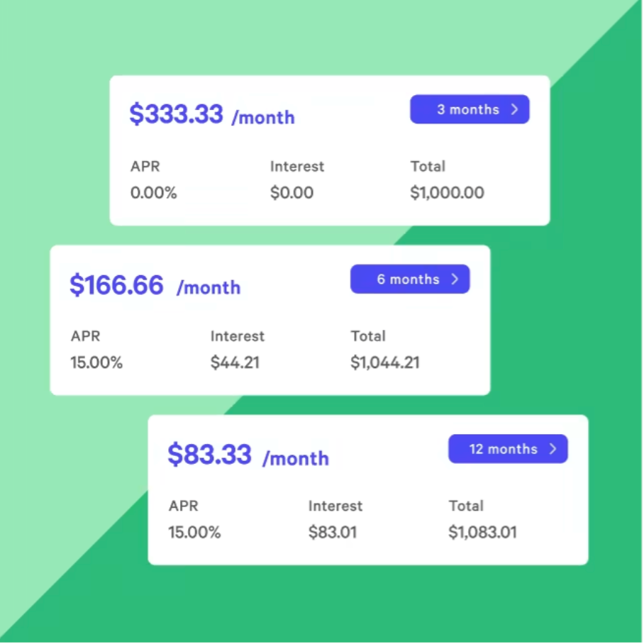Click the chevron on the 12 months button

[553, 449]
